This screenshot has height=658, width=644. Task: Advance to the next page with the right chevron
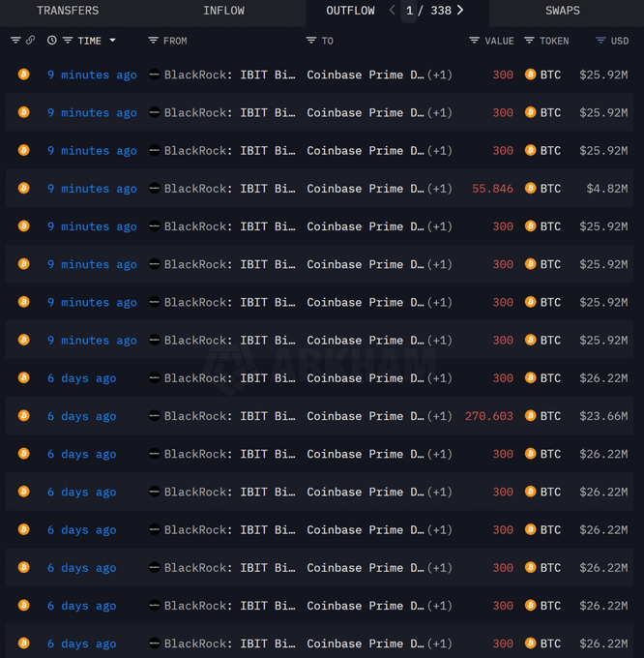(460, 10)
